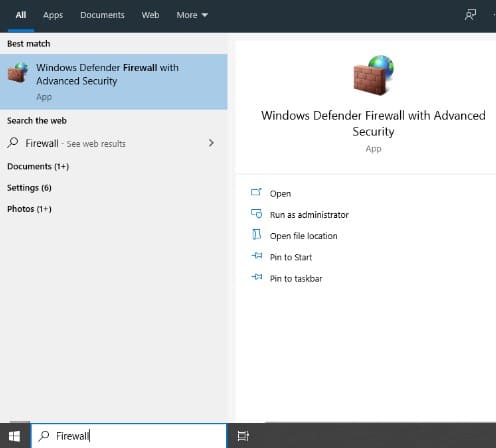
Task: Switch to the Apps search tab
Action: (53, 15)
